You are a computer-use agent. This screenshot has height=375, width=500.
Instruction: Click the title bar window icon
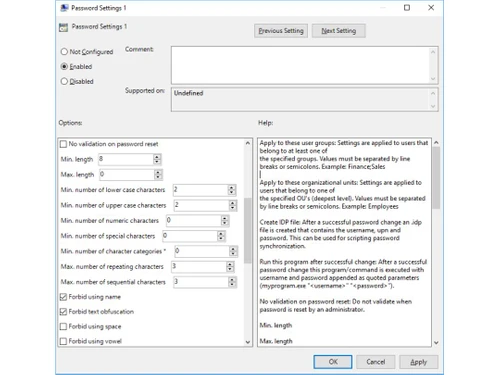(x=64, y=8)
